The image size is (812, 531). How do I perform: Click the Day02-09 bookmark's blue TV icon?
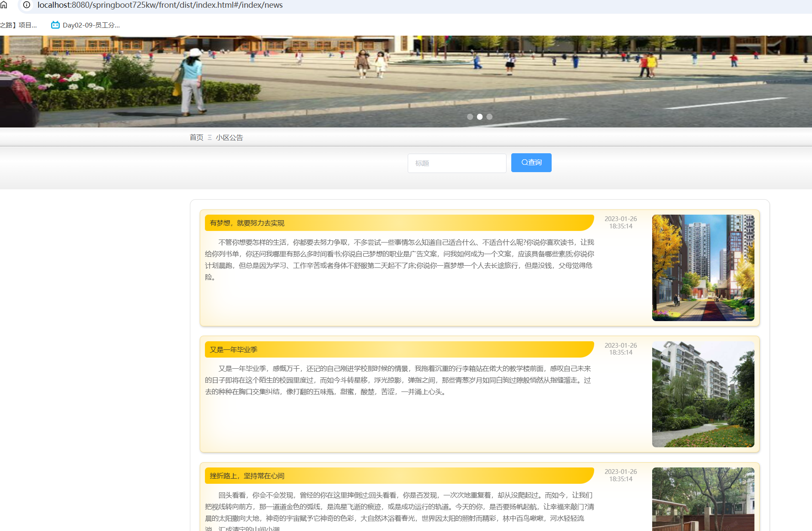[x=55, y=25]
